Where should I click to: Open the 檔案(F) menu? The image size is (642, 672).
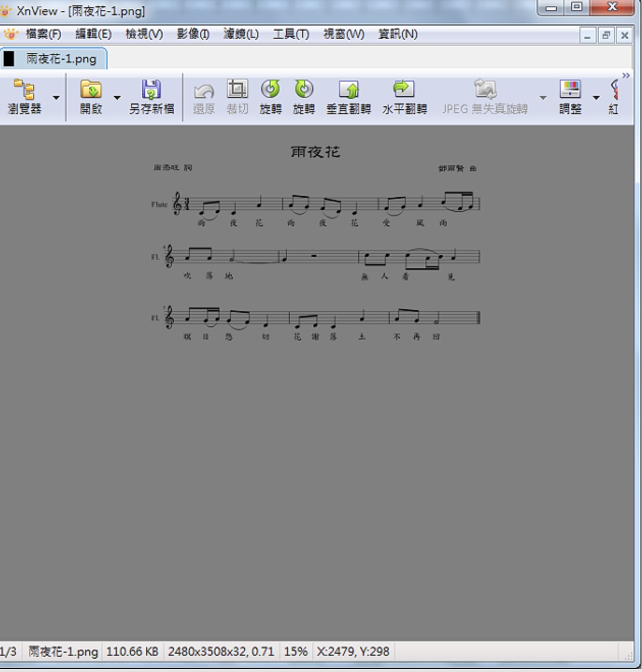[x=43, y=34]
